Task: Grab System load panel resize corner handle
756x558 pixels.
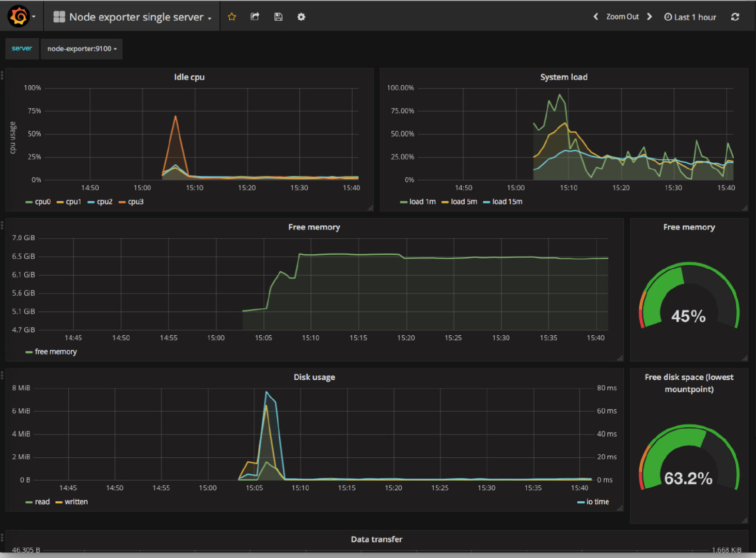Action: [x=745, y=208]
